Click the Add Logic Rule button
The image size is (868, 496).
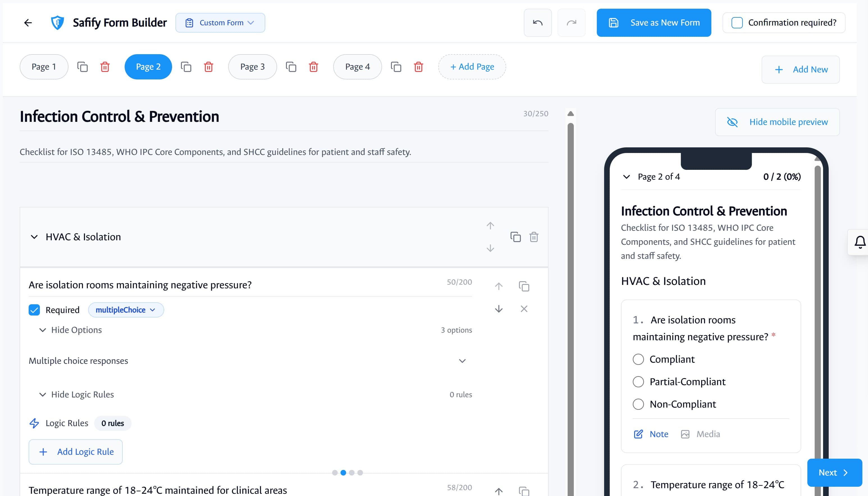75,452
